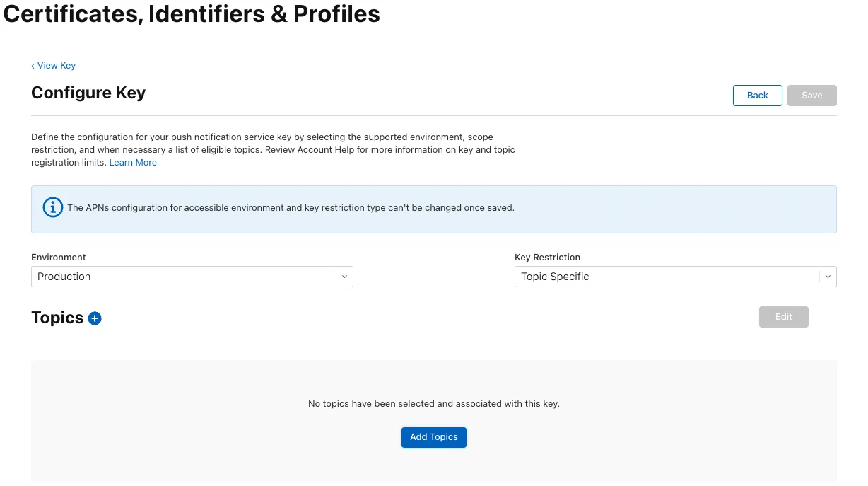Viewport: 868px width, 486px height.
Task: Click the info icon in the APNs notice
Action: [52, 208]
